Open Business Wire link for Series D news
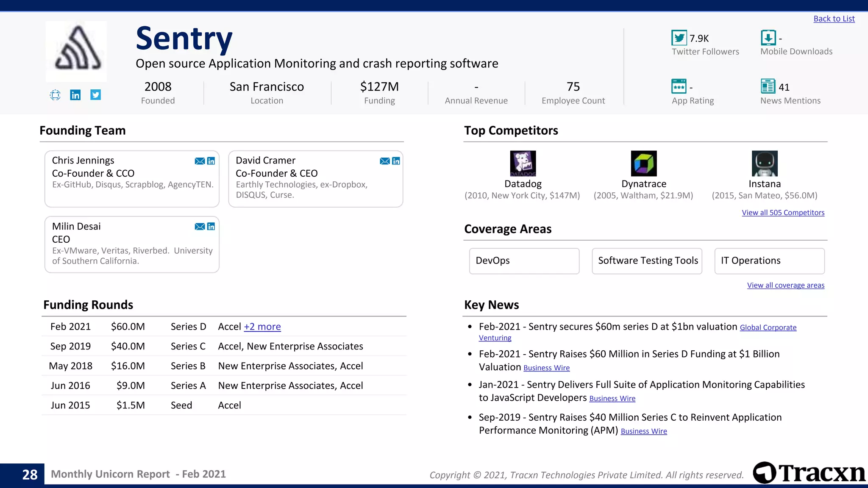 [x=547, y=368]
